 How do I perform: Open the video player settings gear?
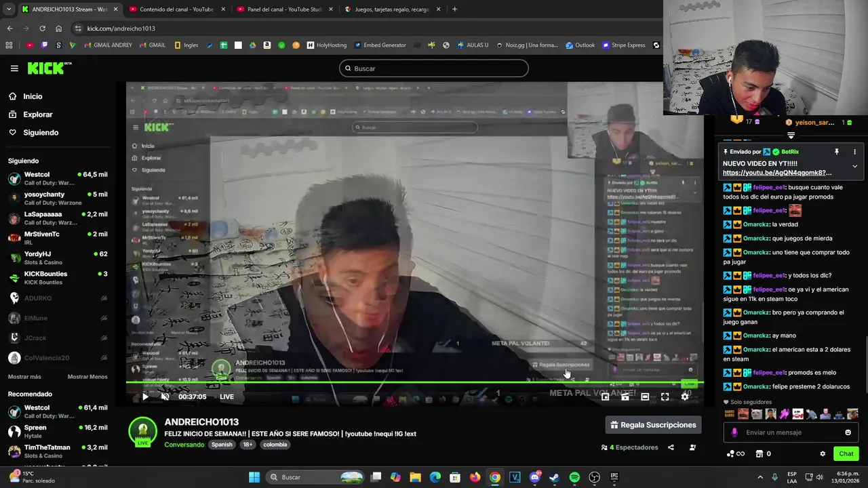click(x=685, y=397)
